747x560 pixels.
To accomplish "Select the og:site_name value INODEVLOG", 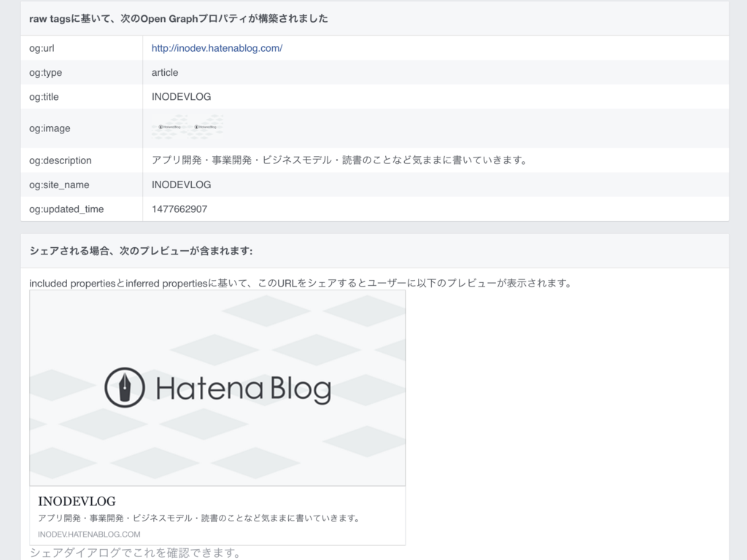I will (x=182, y=184).
